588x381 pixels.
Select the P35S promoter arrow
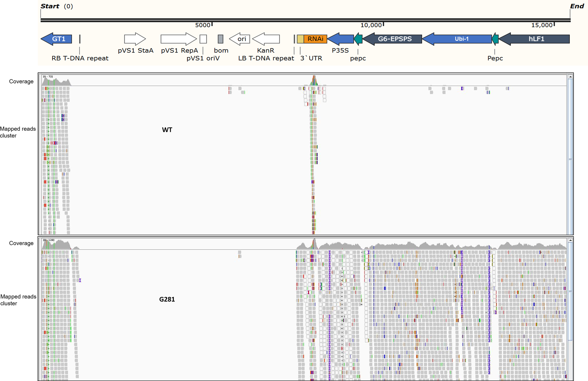[341, 38]
